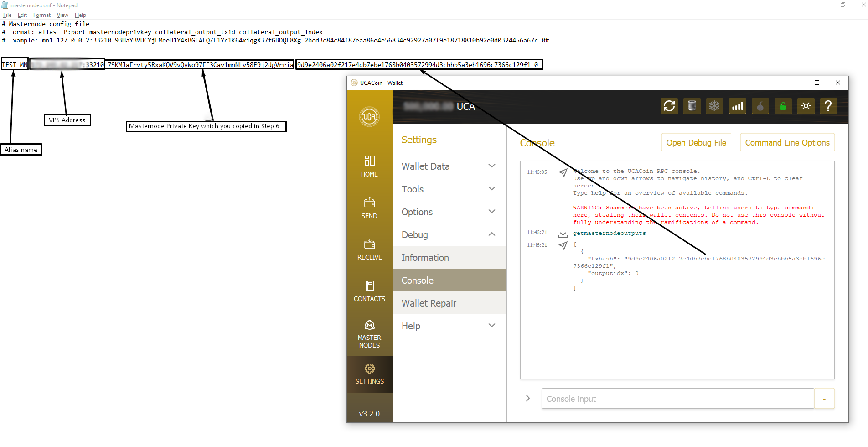Open the HOME page in wallet sidebar

[369, 166]
